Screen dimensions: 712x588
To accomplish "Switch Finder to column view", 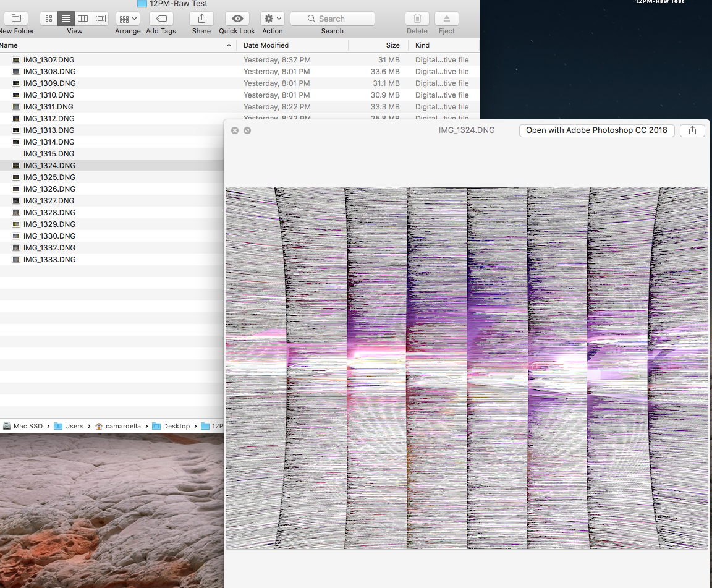I will [83, 19].
